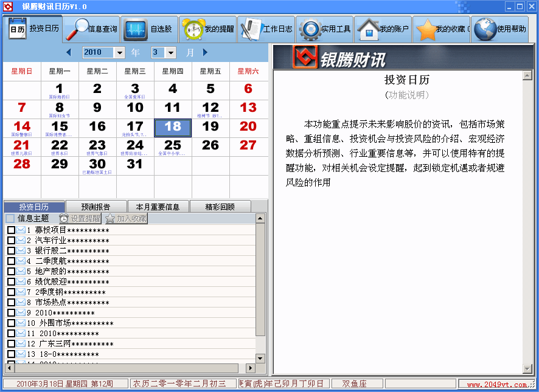Open 我的收藏 star icon

tap(426, 29)
